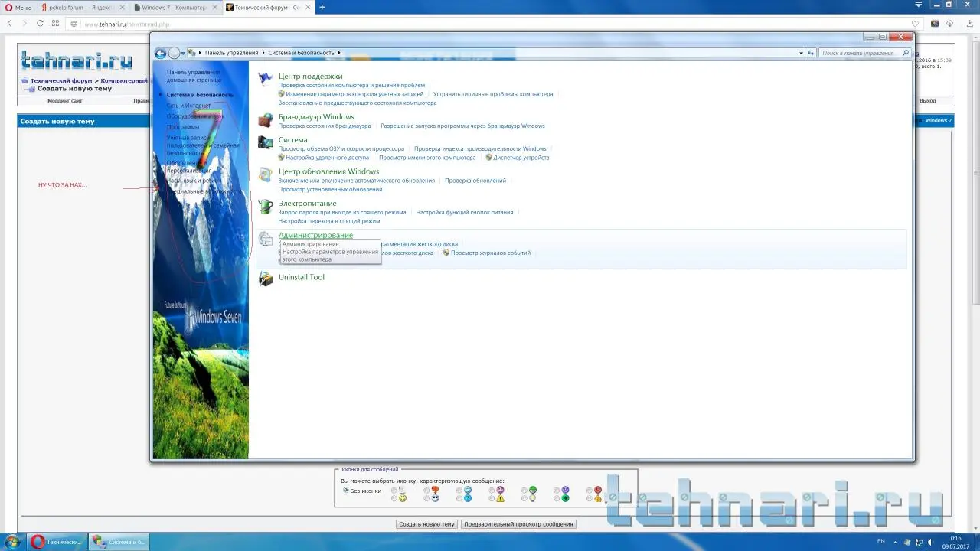
Task: Click the Центр обновления Windows icon
Action: click(265, 174)
